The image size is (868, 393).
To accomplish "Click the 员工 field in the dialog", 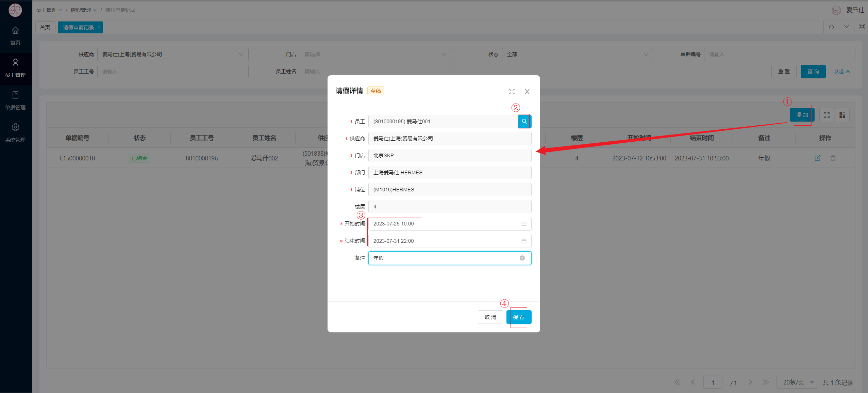I will (x=443, y=122).
